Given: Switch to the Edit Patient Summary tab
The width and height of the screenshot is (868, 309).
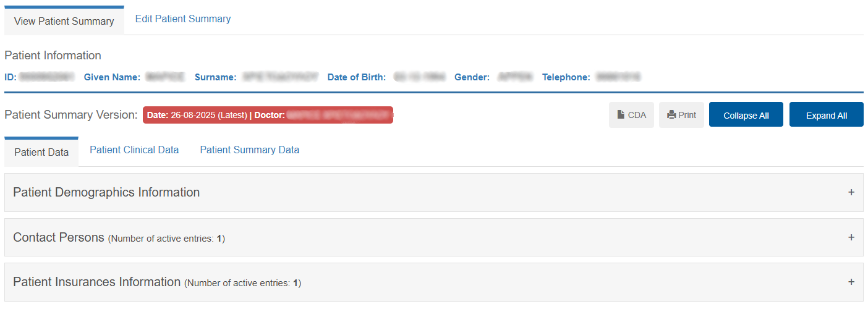Looking at the screenshot, I should [x=183, y=19].
